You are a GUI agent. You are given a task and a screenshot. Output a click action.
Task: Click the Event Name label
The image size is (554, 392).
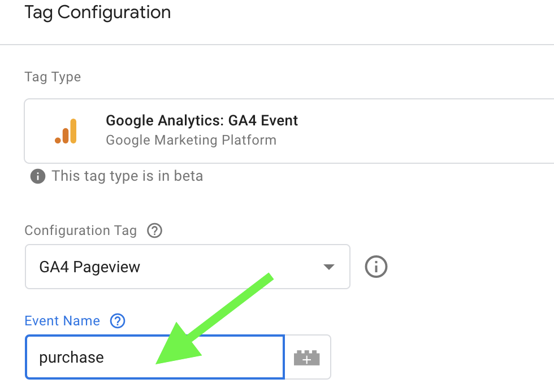pos(62,321)
